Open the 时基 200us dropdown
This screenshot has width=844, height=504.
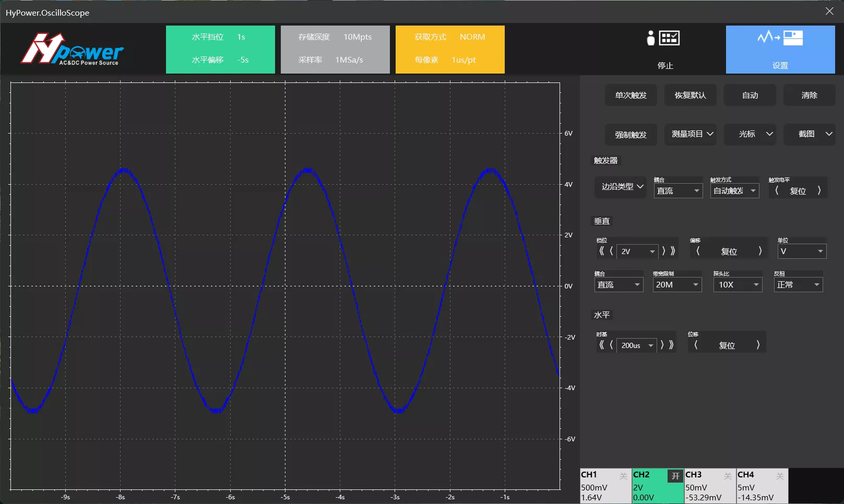coord(637,345)
